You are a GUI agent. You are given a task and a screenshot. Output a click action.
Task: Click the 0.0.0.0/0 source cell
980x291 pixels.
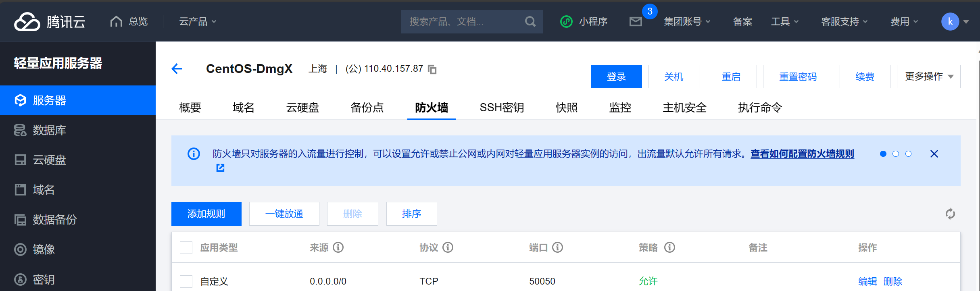328,281
